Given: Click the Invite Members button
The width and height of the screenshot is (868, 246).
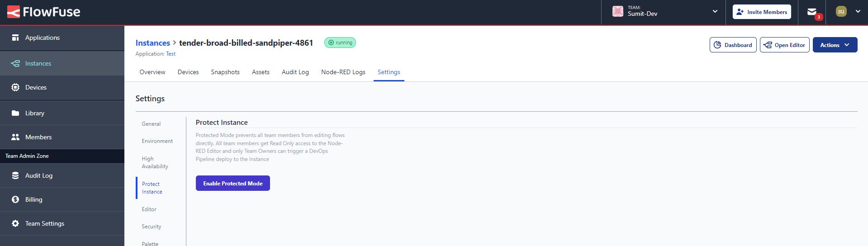Looking at the screenshot, I should [762, 12].
